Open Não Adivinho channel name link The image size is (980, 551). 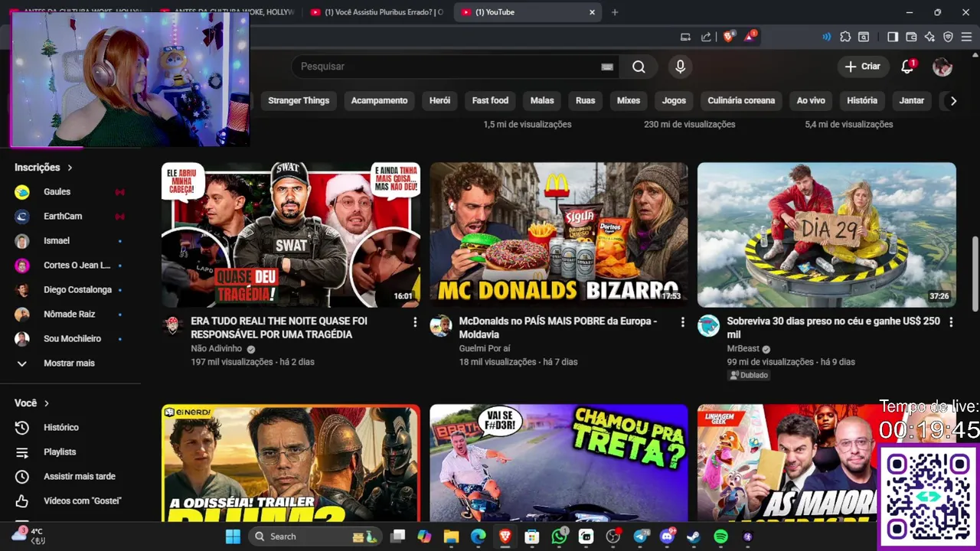point(217,348)
